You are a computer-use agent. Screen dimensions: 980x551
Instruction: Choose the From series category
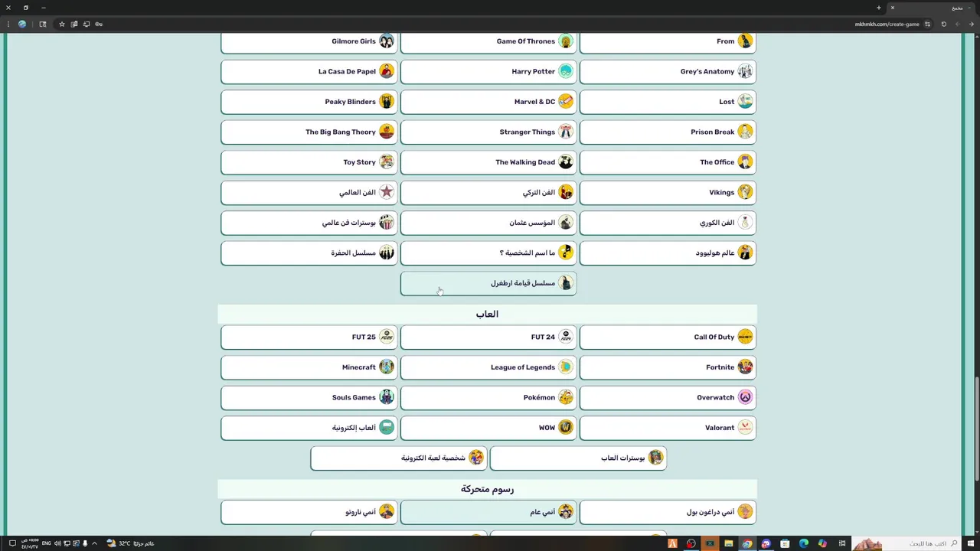pos(668,42)
